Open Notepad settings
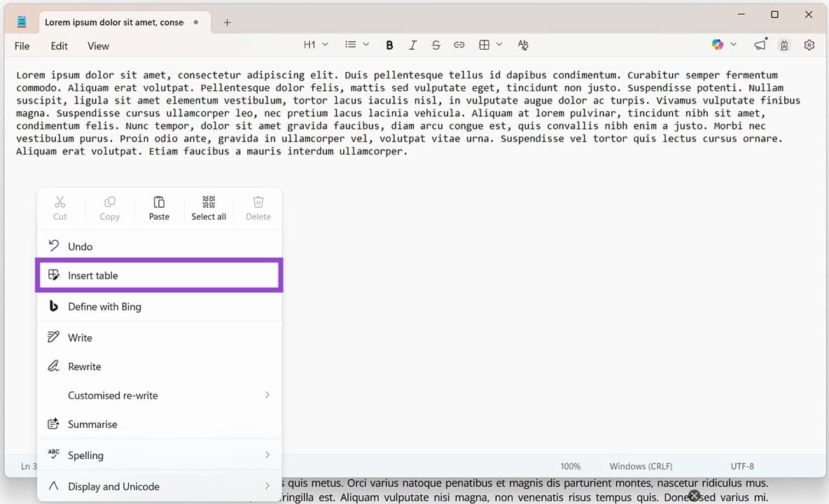The image size is (829, 504). [x=809, y=44]
